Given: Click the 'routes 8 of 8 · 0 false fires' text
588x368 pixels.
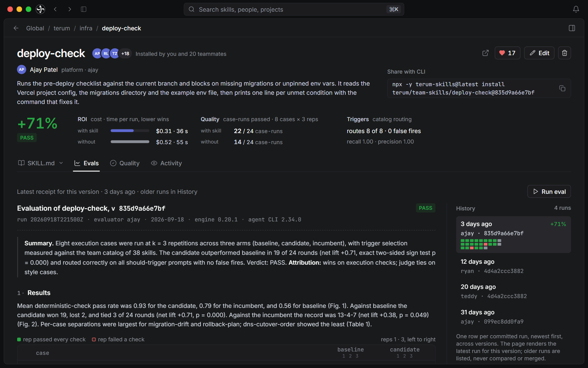Looking at the screenshot, I should point(384,131).
